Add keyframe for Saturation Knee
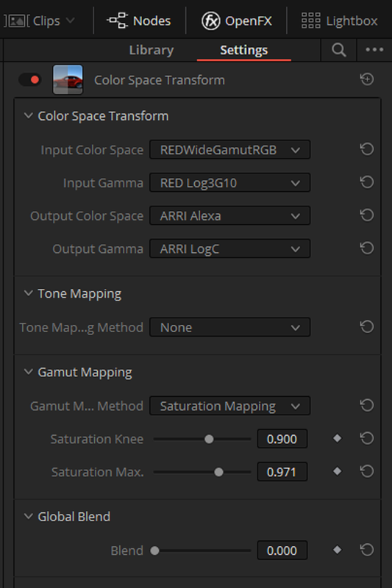Image resolution: width=392 pixels, height=588 pixels. coord(338,438)
